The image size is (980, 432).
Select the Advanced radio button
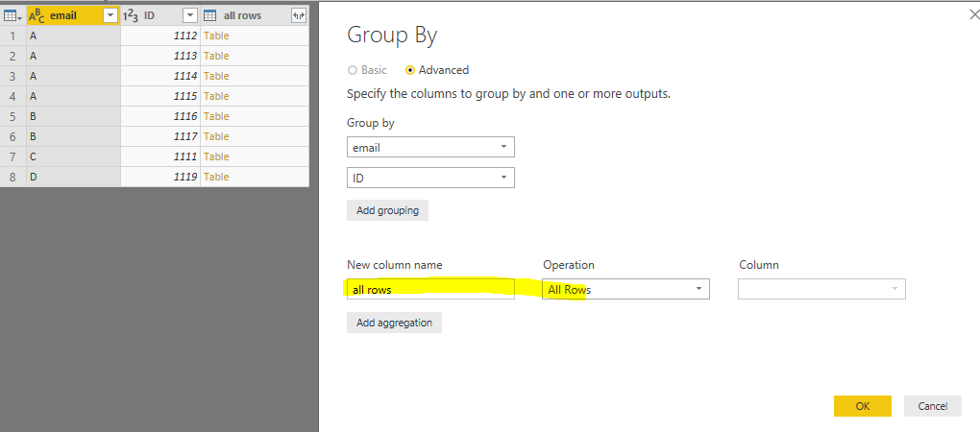(410, 70)
